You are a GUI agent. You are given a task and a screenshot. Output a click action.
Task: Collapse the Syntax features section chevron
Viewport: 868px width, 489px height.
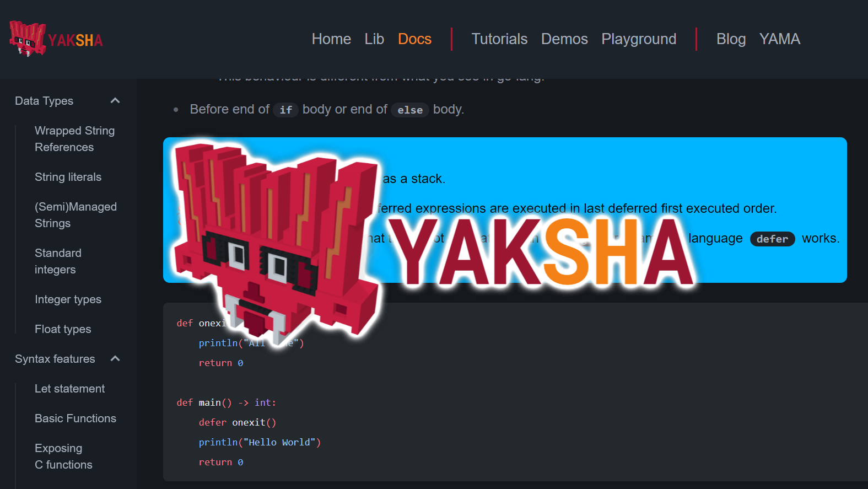115,359
